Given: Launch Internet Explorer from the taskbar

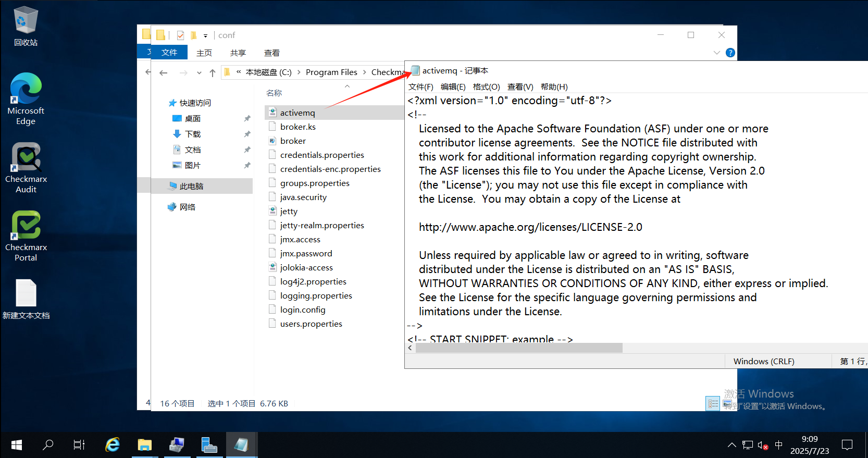Looking at the screenshot, I should pyautogui.click(x=113, y=445).
